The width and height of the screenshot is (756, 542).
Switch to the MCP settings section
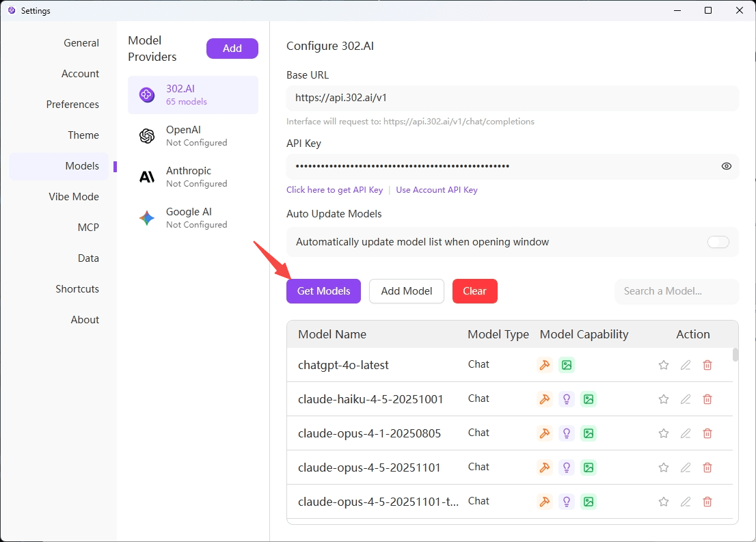(88, 228)
